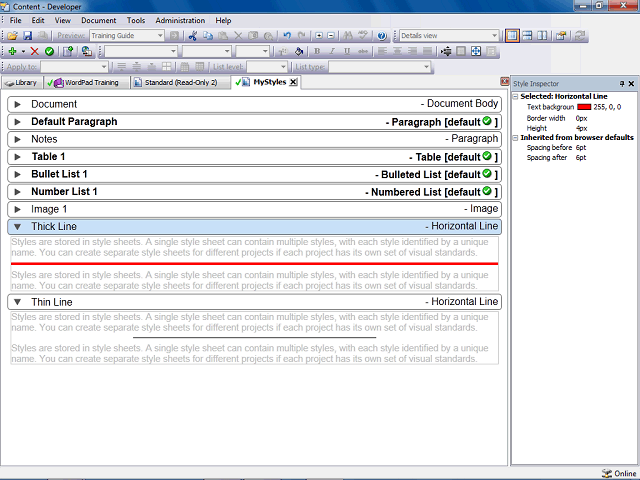
Task: Click the collapse-all minus box icon
Action: point(331,36)
